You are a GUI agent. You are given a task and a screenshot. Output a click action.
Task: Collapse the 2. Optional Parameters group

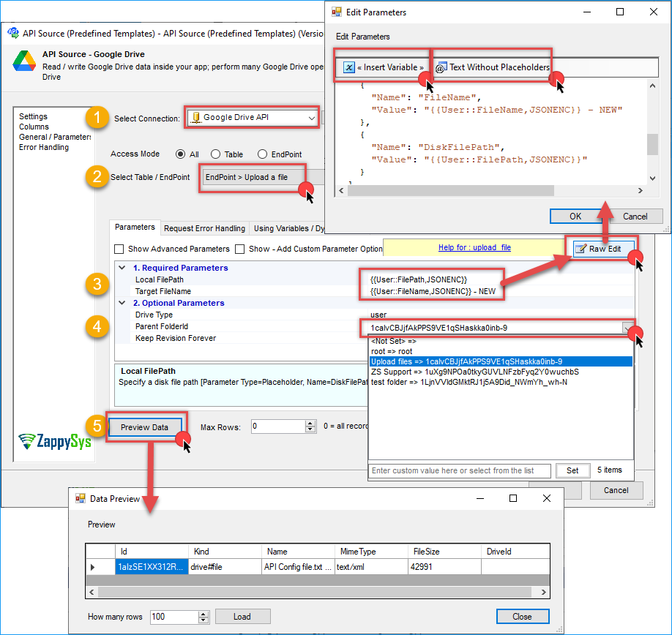(122, 303)
